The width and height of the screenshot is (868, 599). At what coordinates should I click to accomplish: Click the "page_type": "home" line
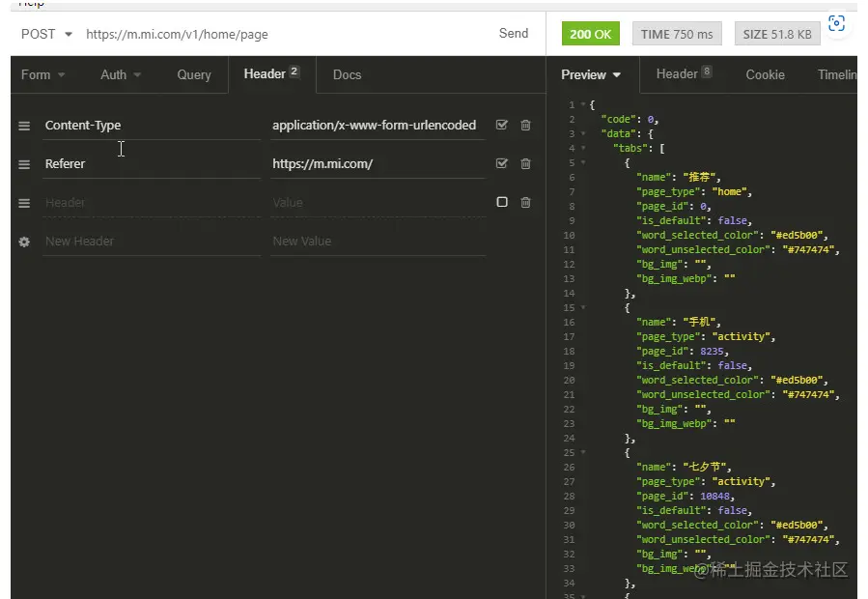point(693,191)
